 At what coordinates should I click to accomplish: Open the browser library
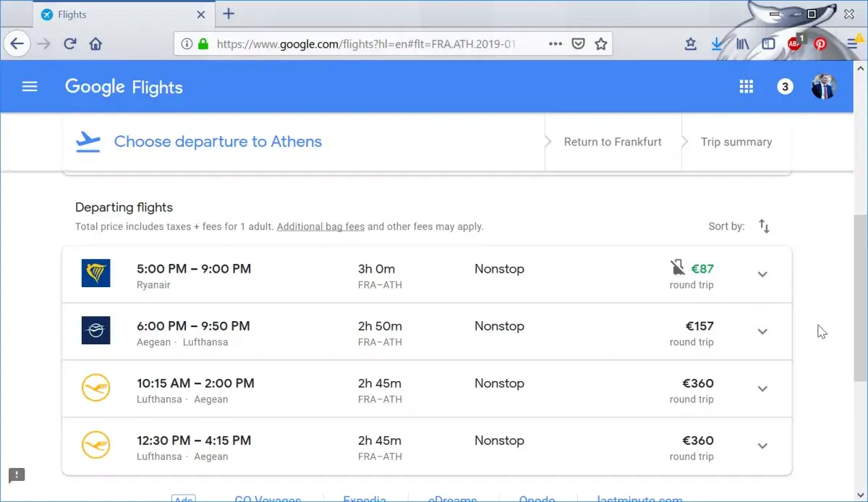click(743, 44)
